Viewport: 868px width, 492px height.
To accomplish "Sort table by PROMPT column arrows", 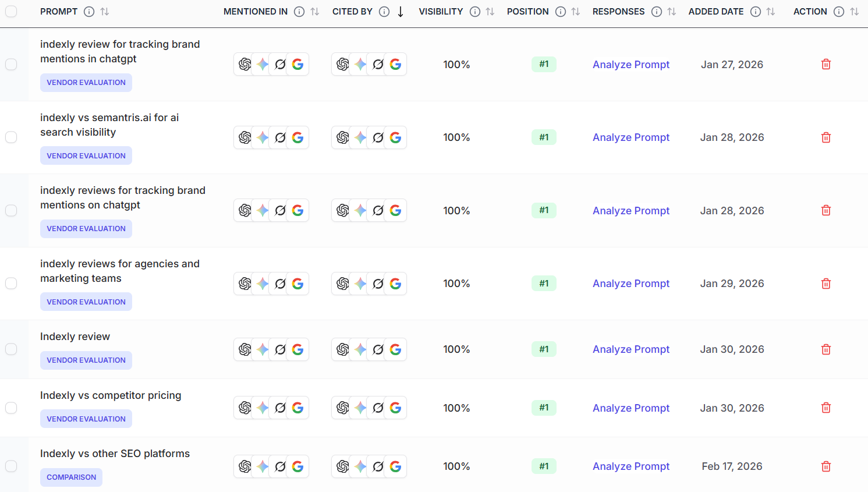I will (x=105, y=12).
